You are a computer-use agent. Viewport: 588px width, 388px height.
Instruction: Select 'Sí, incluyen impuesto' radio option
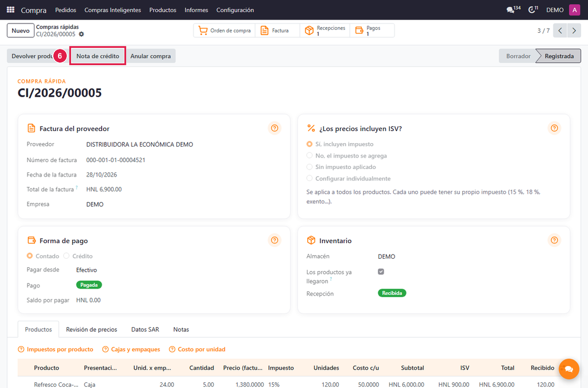(x=310, y=144)
